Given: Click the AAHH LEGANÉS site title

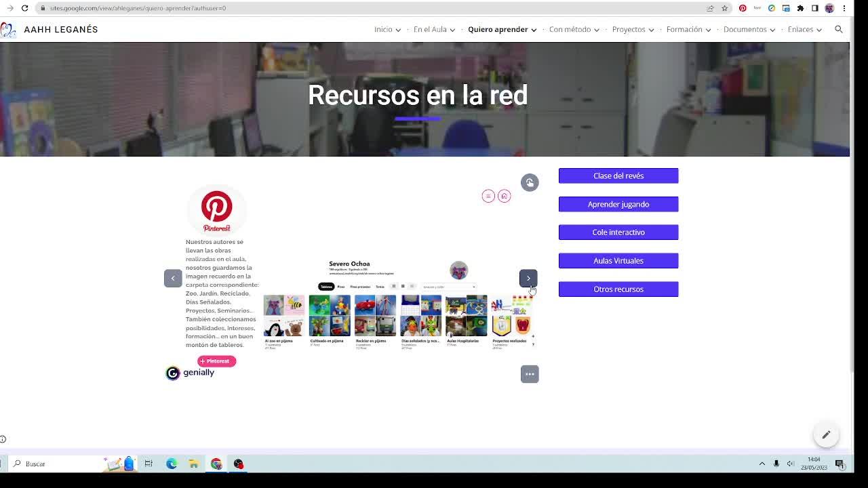Looking at the screenshot, I should tap(61, 29).
